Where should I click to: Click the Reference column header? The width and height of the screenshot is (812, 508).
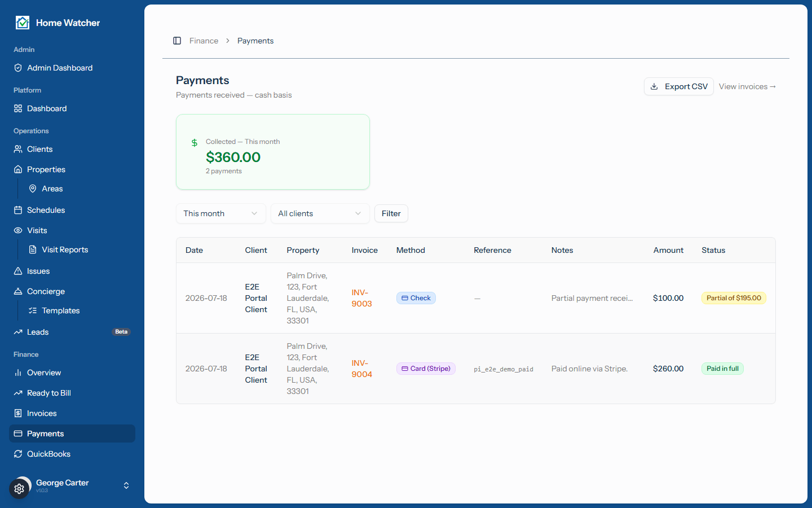492,250
